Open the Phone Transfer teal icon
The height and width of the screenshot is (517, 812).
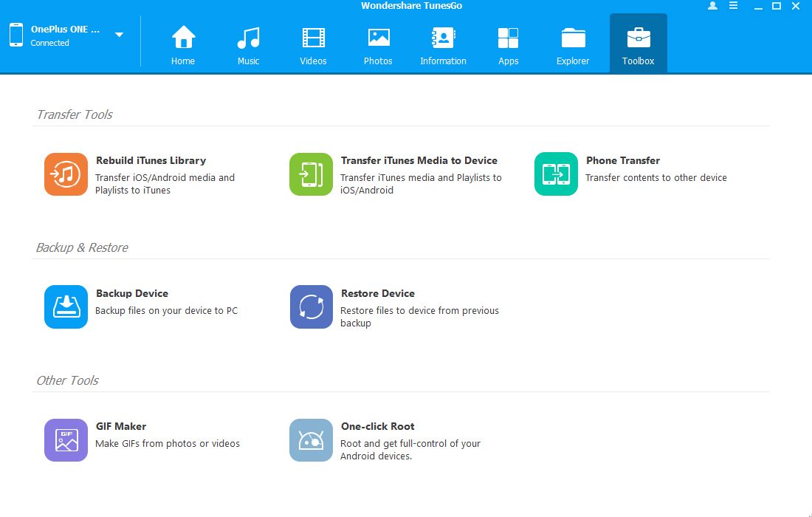pos(556,174)
